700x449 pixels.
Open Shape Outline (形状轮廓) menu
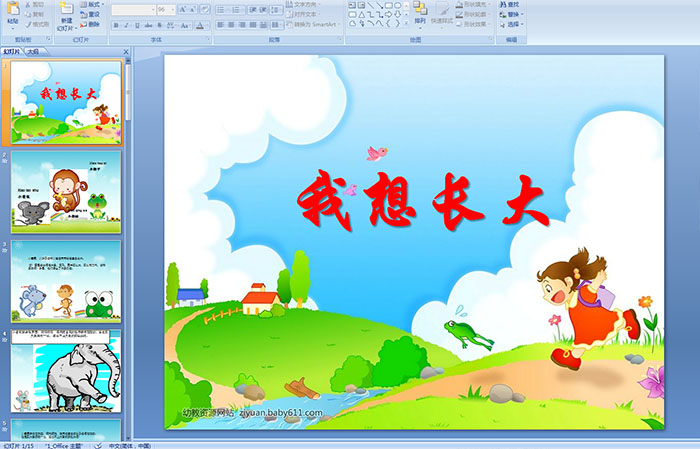[x=471, y=14]
